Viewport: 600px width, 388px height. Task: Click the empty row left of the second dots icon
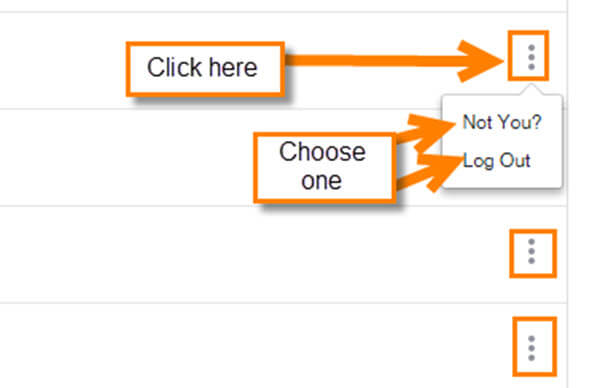254,254
